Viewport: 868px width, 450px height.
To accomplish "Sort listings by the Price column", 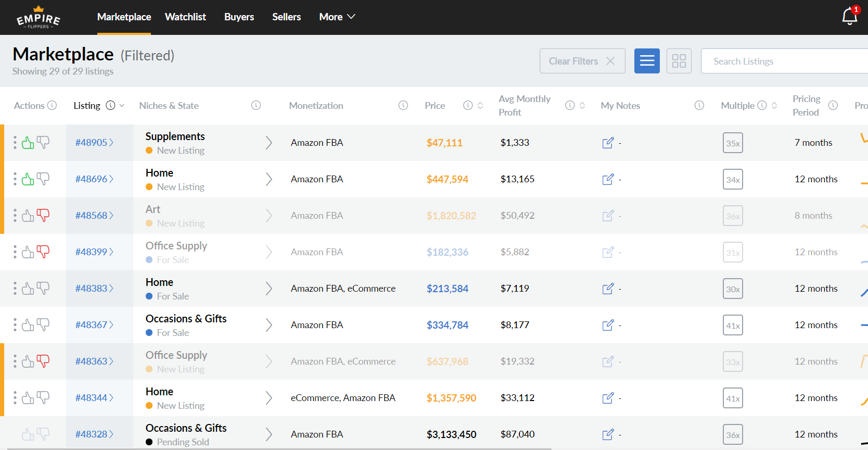I will [x=480, y=106].
